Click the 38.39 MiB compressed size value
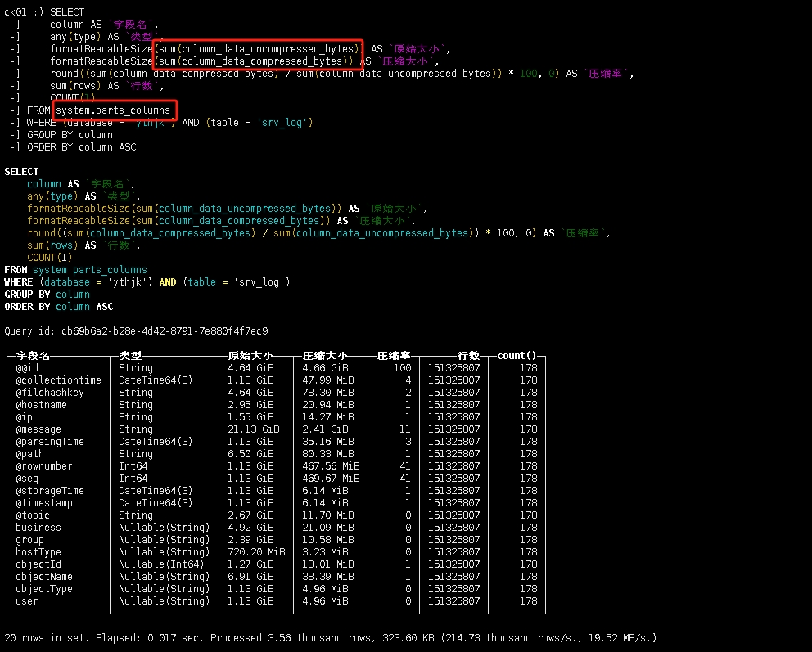The height and width of the screenshot is (652, 812). point(328,577)
